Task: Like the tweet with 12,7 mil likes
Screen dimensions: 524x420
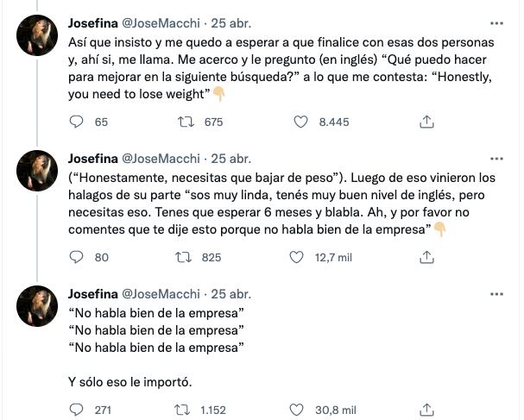Action: click(296, 257)
